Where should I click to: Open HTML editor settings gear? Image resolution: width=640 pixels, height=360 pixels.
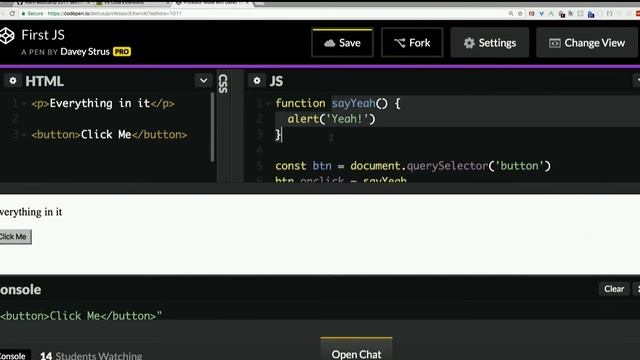13,81
